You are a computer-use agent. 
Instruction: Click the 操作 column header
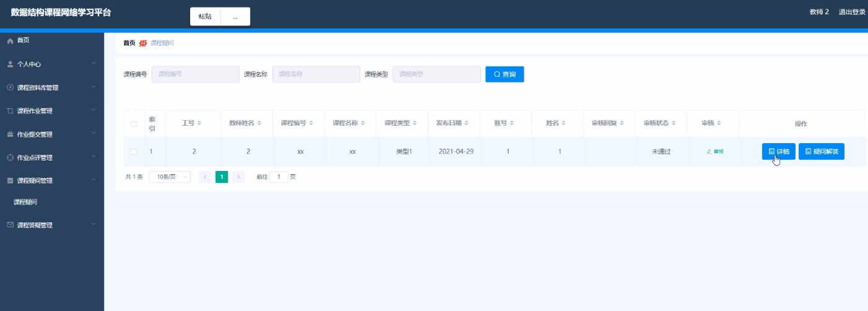pos(801,124)
